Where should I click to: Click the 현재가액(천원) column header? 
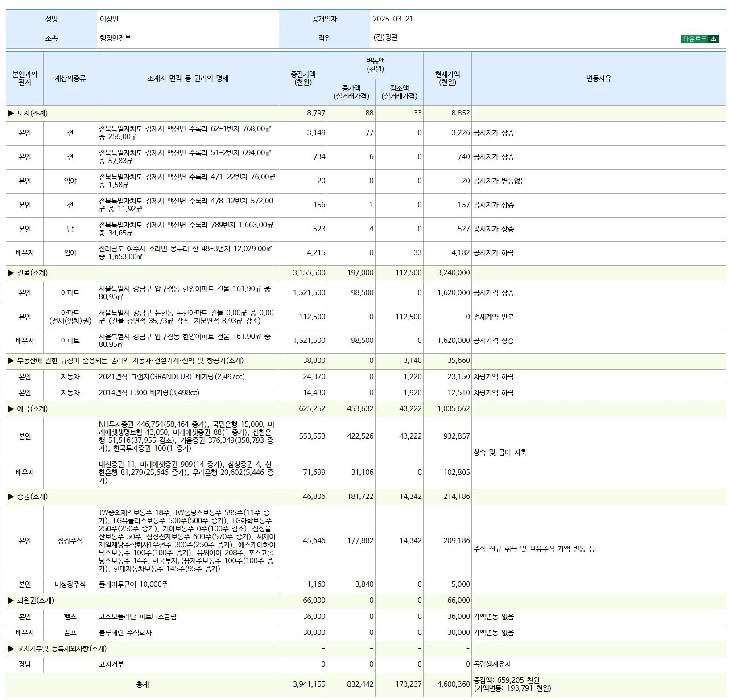coord(447,78)
